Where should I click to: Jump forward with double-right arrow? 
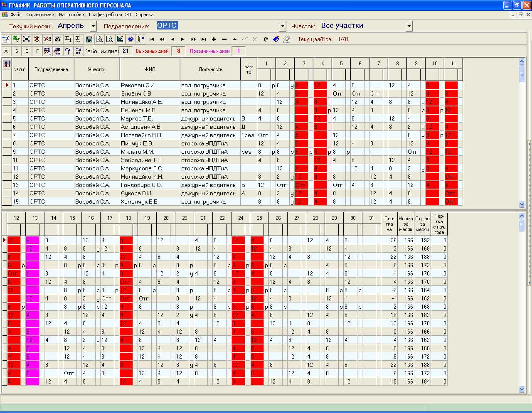[x=193, y=39]
